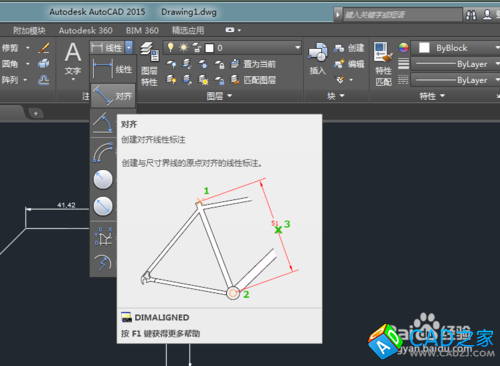Open the 线性 dimension type dropdown arrow
Image resolution: width=500 pixels, height=366 pixels.
[129, 48]
